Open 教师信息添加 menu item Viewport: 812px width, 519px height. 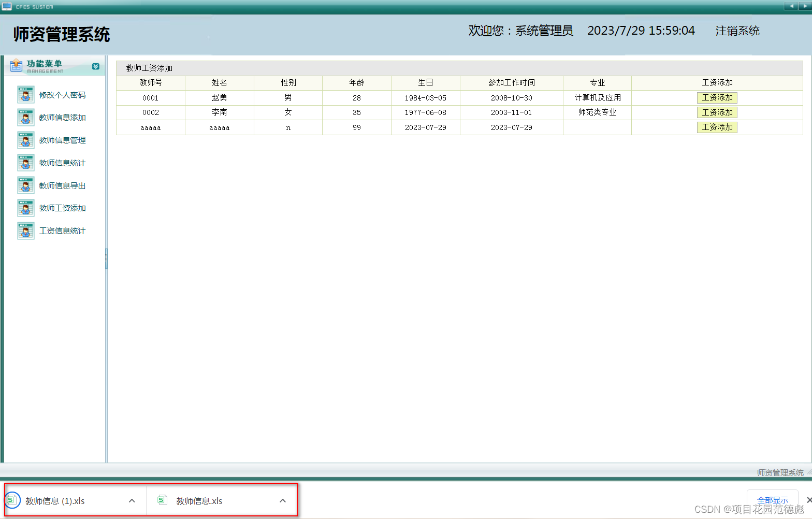coord(63,118)
